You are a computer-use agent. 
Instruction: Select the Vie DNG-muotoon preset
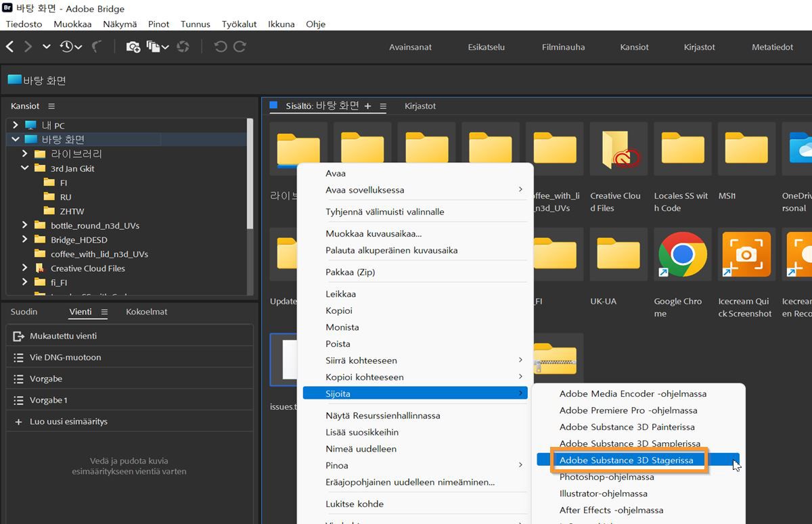click(130, 357)
